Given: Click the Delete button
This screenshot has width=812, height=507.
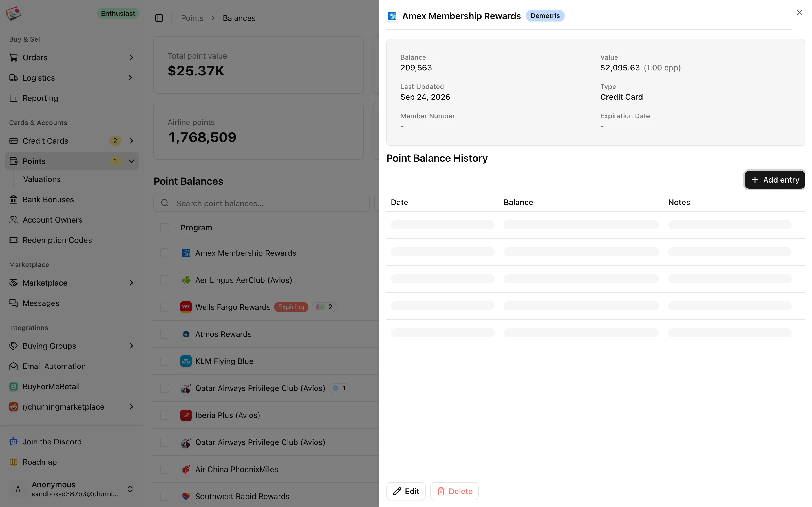Looking at the screenshot, I should (x=454, y=491).
